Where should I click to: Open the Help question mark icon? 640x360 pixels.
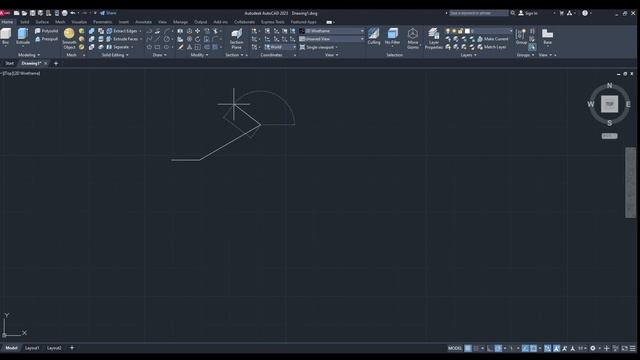(x=585, y=13)
